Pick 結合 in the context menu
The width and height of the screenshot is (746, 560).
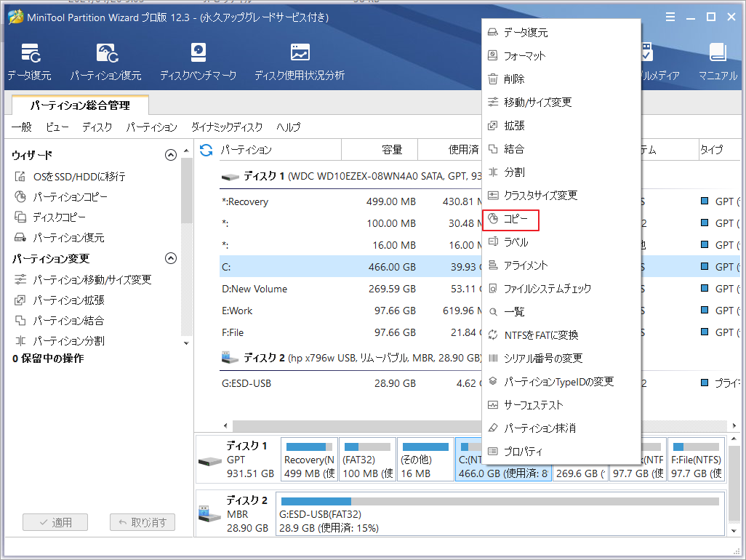point(561,149)
